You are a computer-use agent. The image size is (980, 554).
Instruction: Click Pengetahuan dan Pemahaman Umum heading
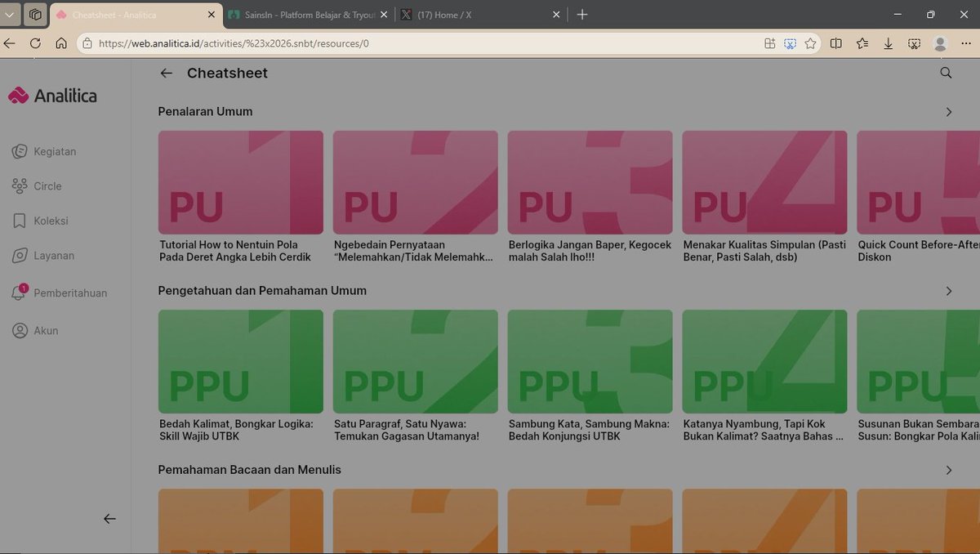point(262,291)
